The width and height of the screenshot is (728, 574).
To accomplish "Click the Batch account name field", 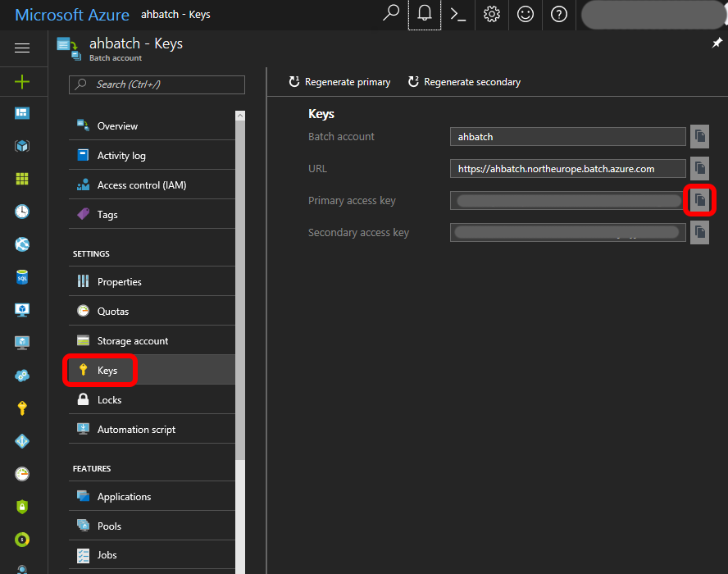I will pyautogui.click(x=568, y=137).
